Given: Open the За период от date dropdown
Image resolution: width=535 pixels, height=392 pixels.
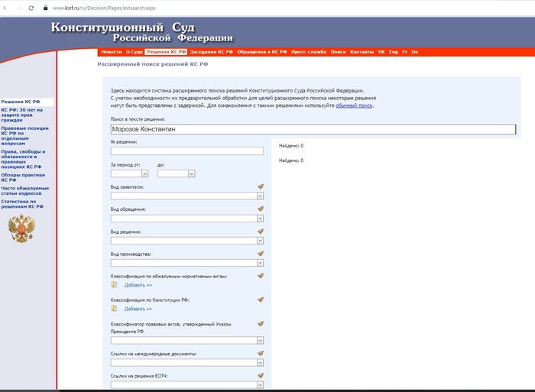Looking at the screenshot, I should tap(144, 173).
